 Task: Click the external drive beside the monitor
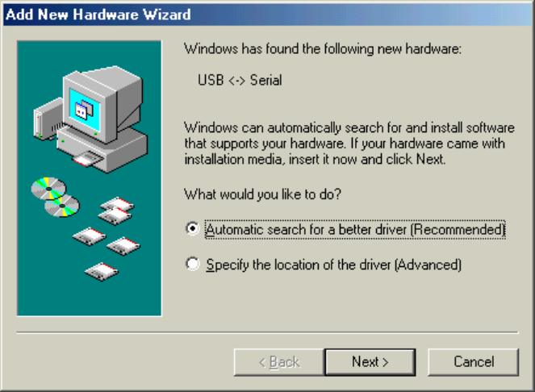pos(48,119)
